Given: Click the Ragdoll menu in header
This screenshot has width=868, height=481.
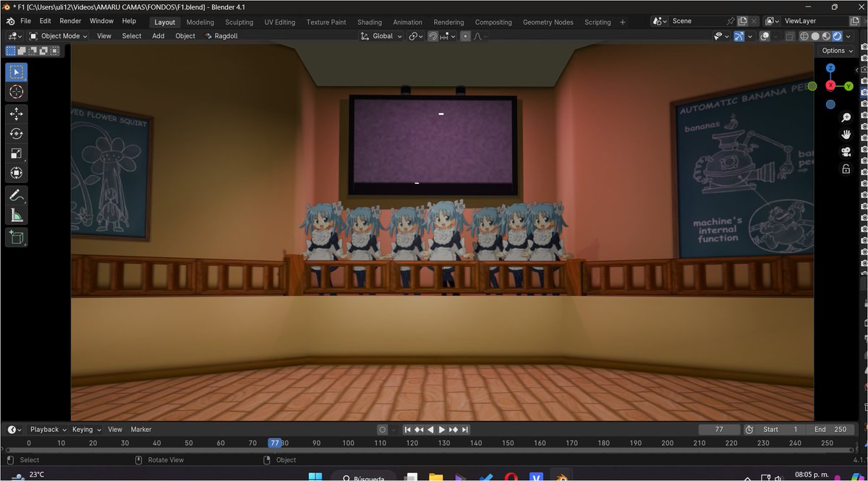Looking at the screenshot, I should [221, 36].
